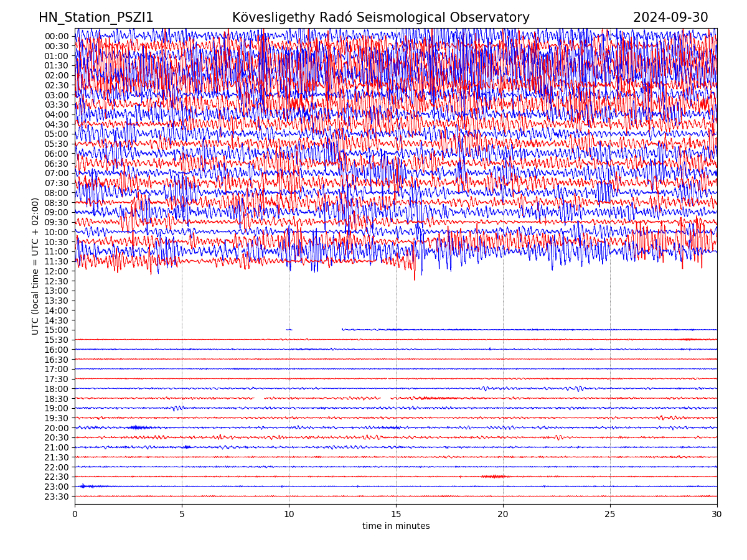Viewport: 747px width, 560px height.
Task: Click the blue burst starting the 23:00 trace
Action: pyautogui.click(x=85, y=486)
